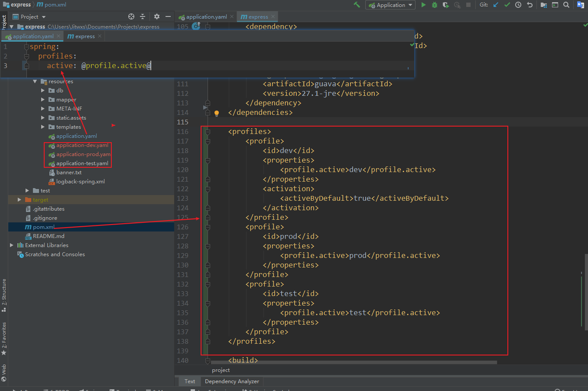
Task: Switch to the application.yaml editor tab
Action: [206, 17]
